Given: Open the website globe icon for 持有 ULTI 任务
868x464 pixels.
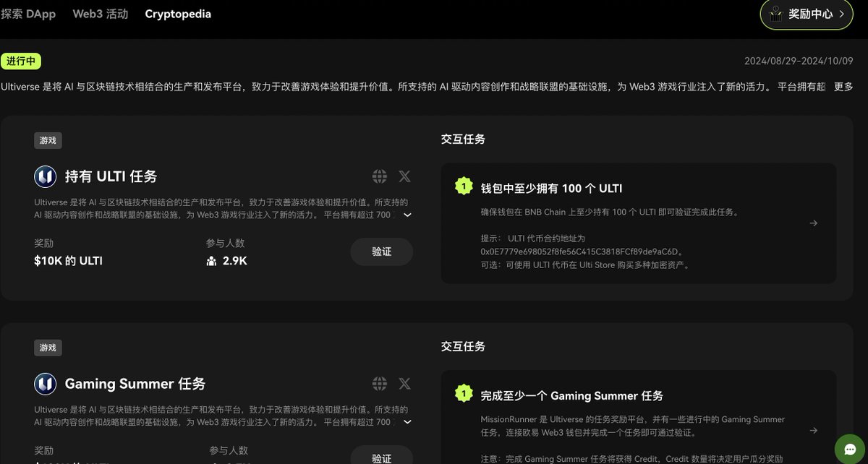Looking at the screenshot, I should pyautogui.click(x=379, y=176).
